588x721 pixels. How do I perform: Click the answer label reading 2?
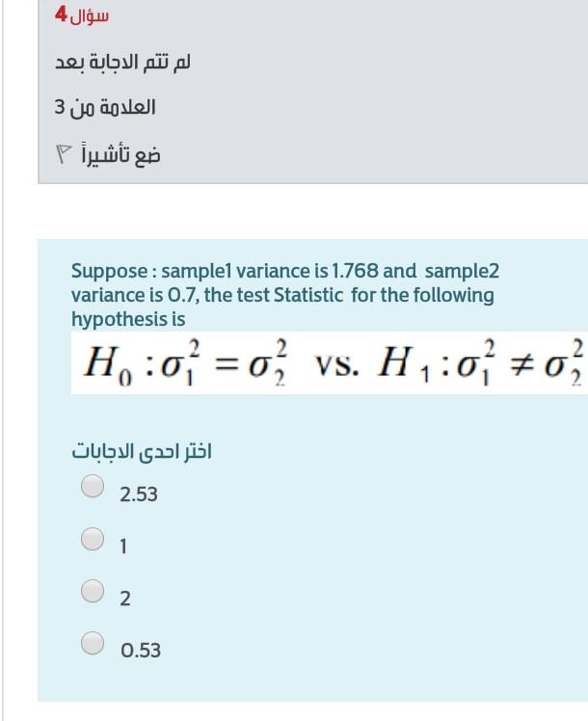125,599
